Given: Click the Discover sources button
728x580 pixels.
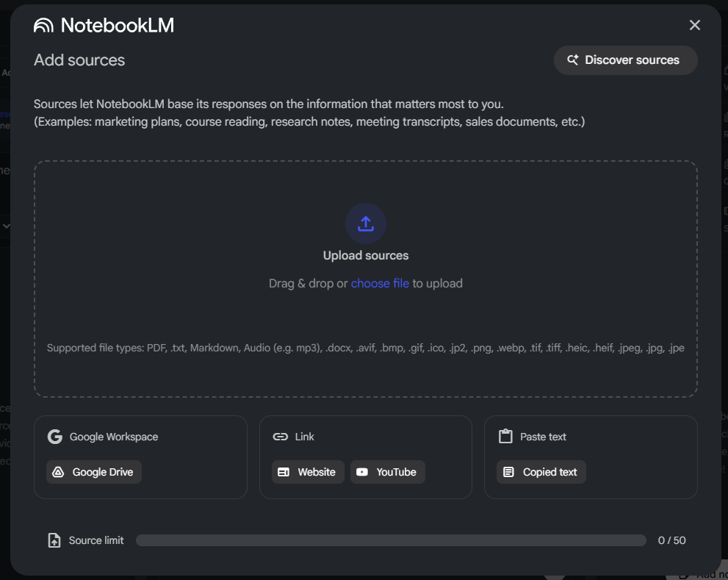Looking at the screenshot, I should click(x=625, y=60).
